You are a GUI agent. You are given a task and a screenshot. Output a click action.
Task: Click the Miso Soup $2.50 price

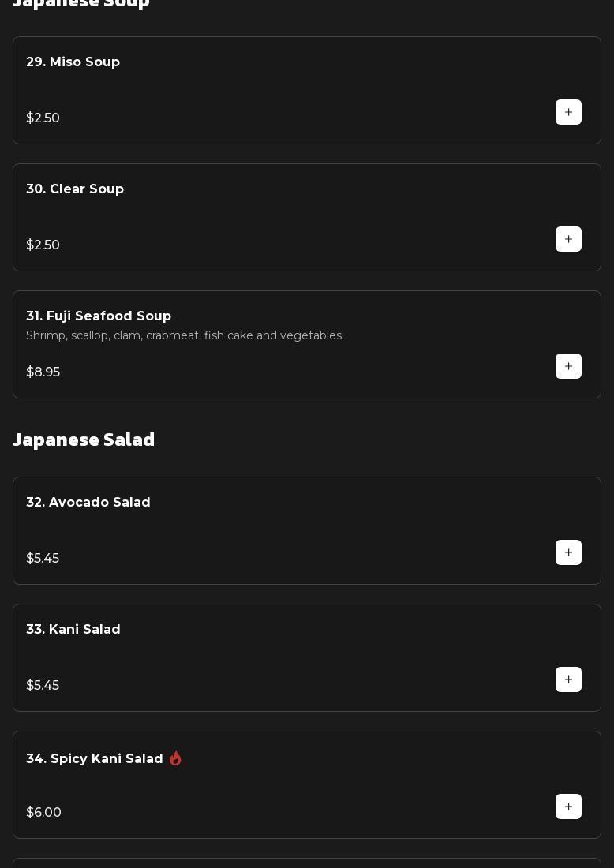pos(43,118)
